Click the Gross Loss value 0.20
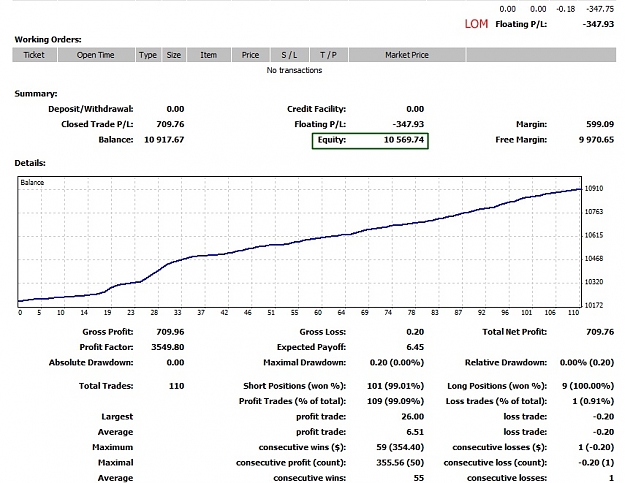 point(415,332)
